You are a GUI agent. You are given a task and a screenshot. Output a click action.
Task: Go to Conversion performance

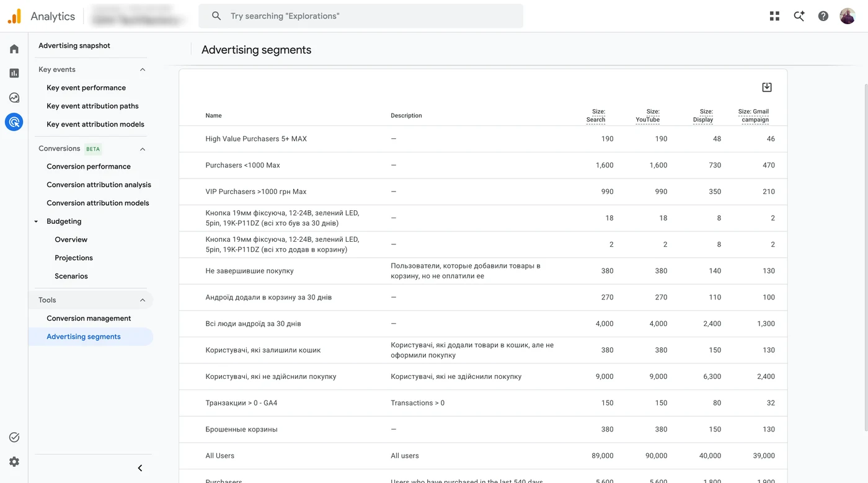[89, 166]
